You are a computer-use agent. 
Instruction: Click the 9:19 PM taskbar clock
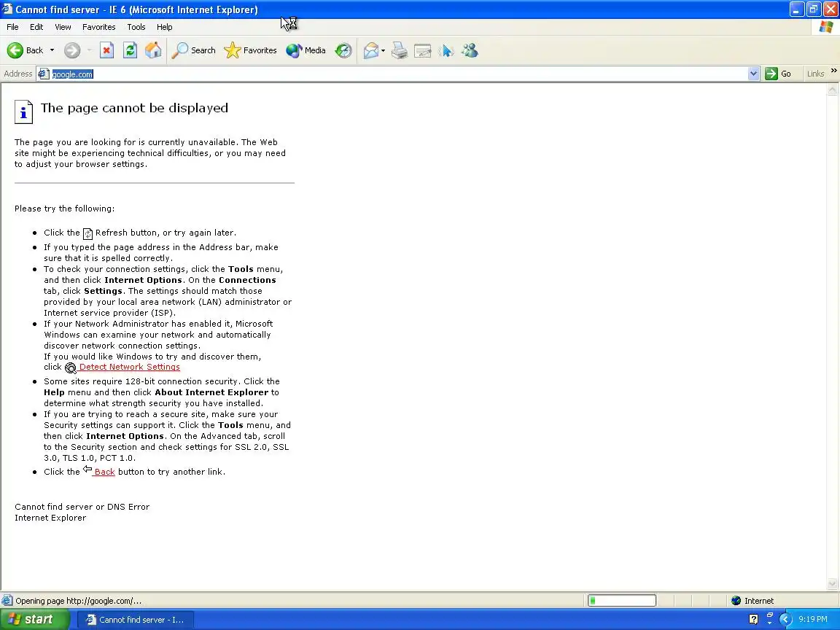[813, 619]
